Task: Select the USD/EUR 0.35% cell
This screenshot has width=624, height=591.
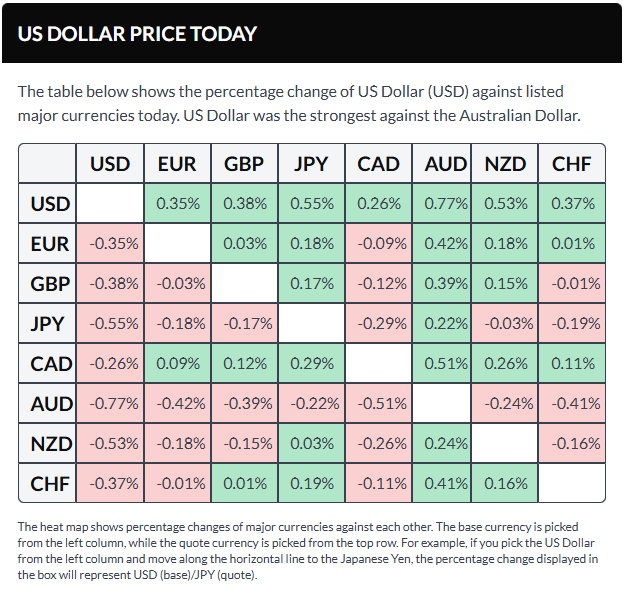Action: [177, 203]
